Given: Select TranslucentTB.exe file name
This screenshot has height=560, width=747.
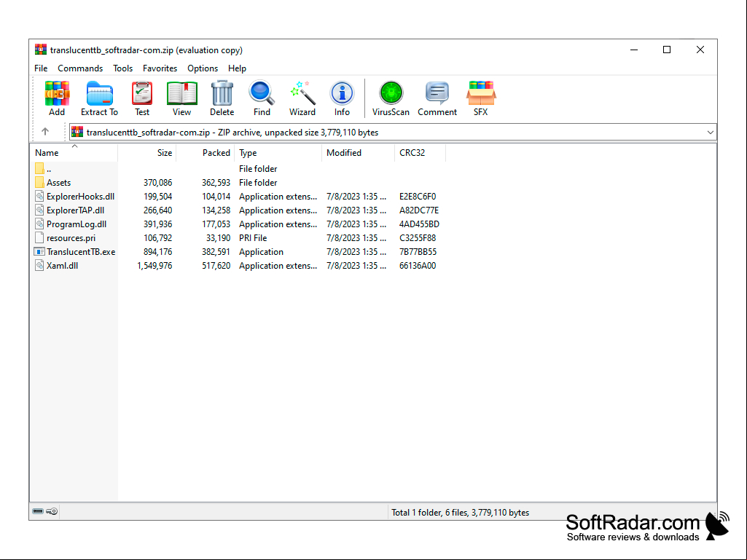Looking at the screenshot, I should tap(81, 251).
